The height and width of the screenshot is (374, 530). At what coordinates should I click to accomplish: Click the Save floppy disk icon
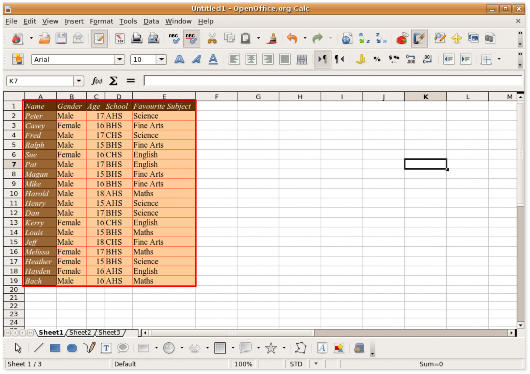coord(61,38)
